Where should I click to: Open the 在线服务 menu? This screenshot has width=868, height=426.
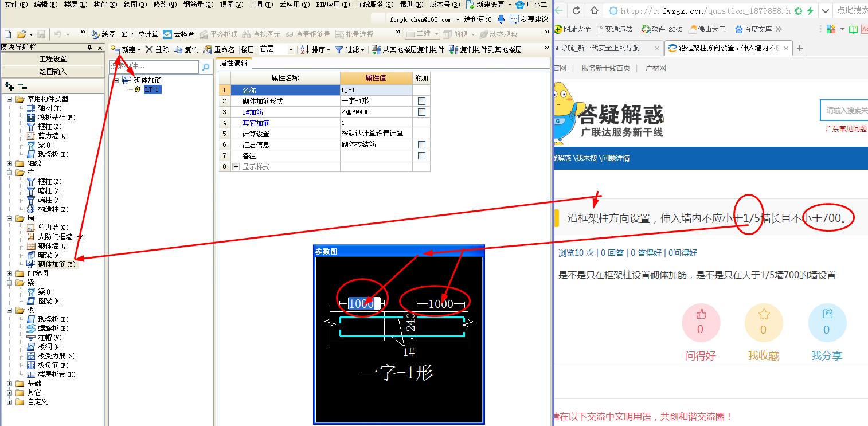[375, 5]
